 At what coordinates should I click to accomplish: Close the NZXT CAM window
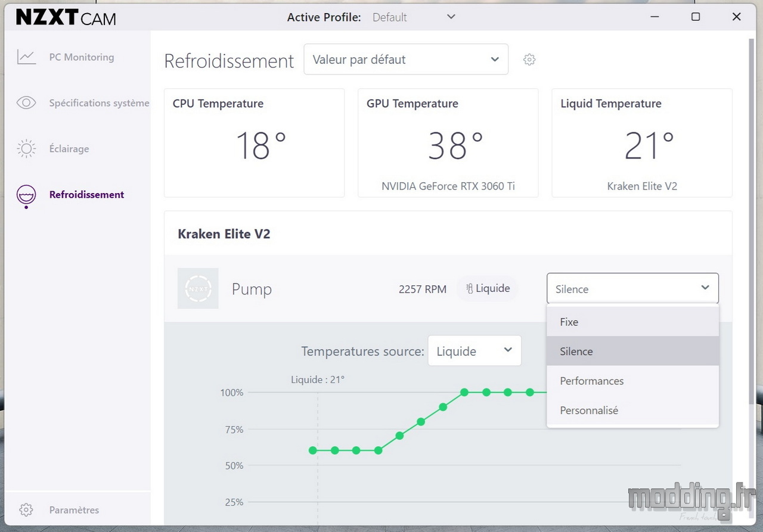coord(736,17)
